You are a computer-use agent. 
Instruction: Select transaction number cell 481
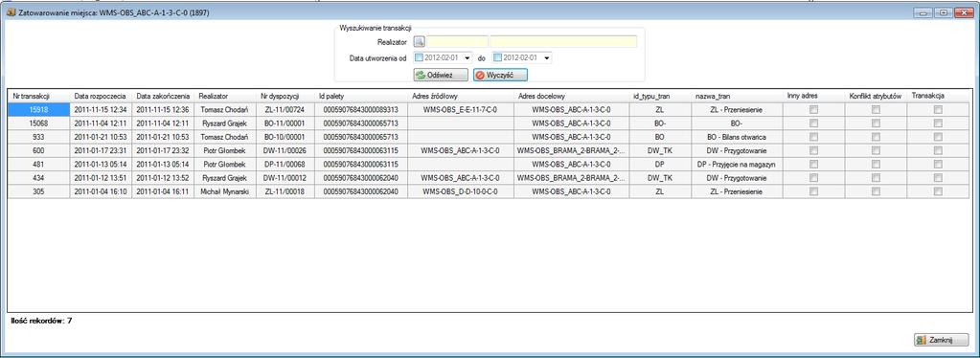point(38,165)
